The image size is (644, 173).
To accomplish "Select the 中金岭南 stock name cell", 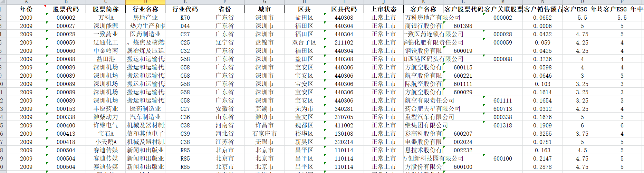I will click(106, 51).
